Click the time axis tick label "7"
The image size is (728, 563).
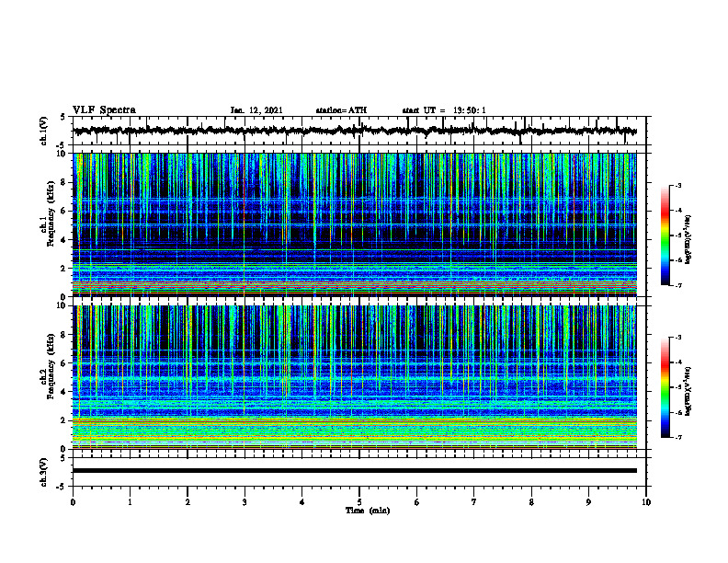click(x=474, y=502)
